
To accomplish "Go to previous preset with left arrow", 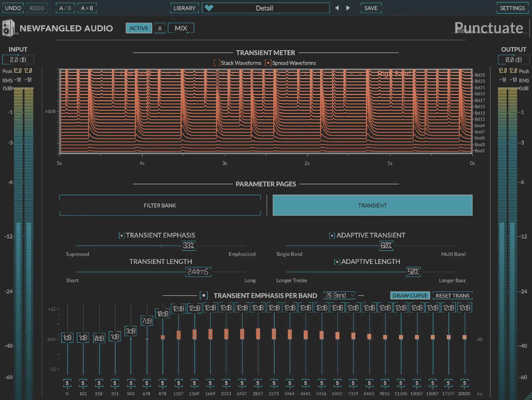I will 337,8.
